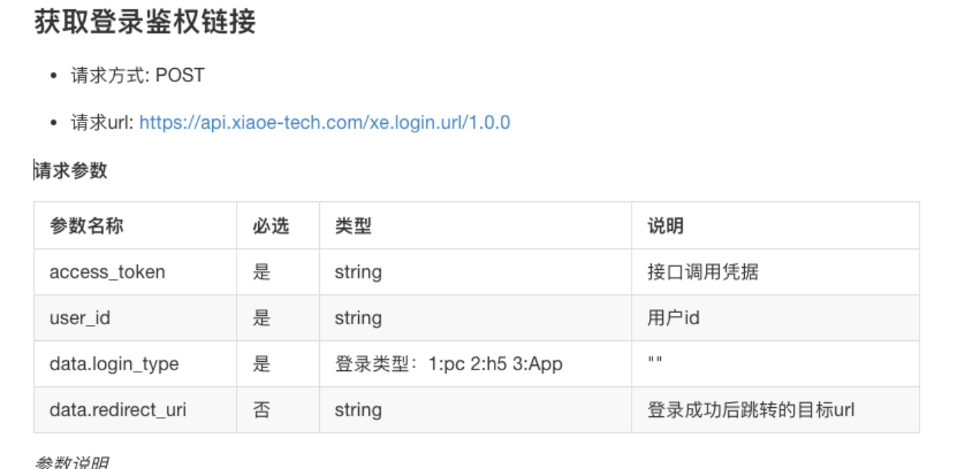Click the 获取登录鉴权链接 page heading
980x469 pixels.
click(145, 22)
